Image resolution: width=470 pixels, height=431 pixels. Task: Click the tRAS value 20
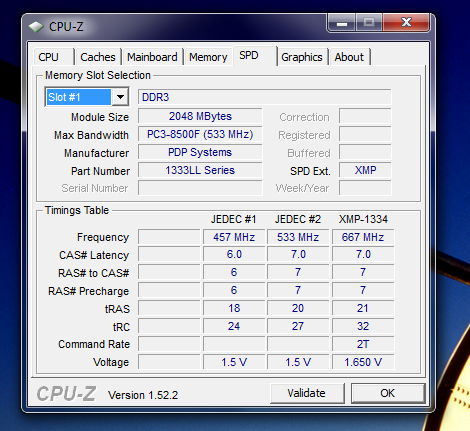pos(298,308)
